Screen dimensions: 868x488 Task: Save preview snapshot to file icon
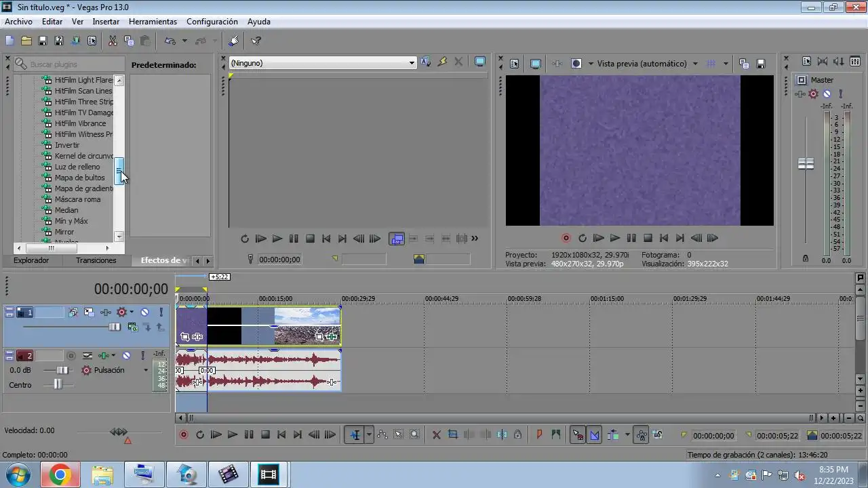[761, 63]
